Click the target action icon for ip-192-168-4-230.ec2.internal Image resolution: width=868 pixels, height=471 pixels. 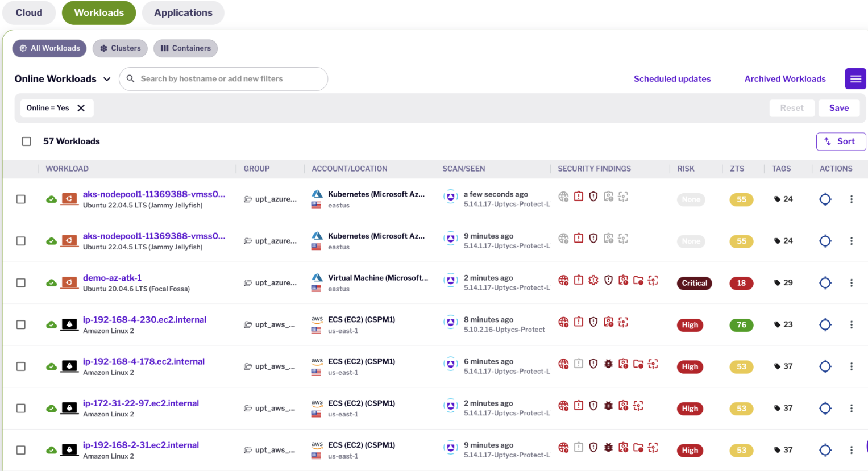(x=825, y=324)
